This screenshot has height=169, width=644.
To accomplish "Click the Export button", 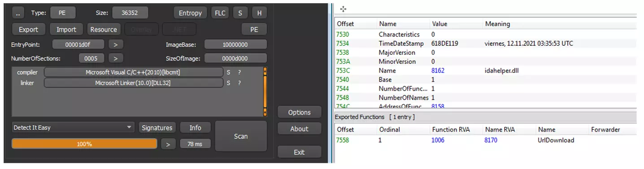I will (x=28, y=29).
